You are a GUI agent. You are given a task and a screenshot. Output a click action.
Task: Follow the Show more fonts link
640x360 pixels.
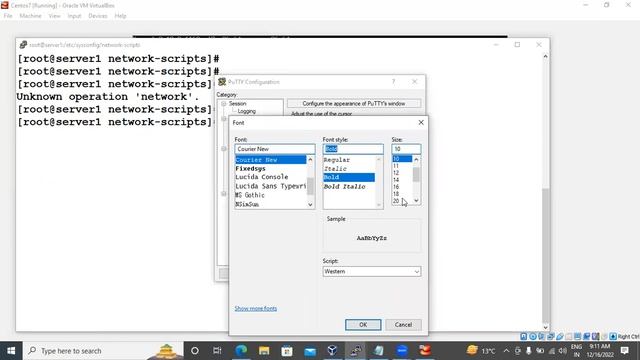256,309
